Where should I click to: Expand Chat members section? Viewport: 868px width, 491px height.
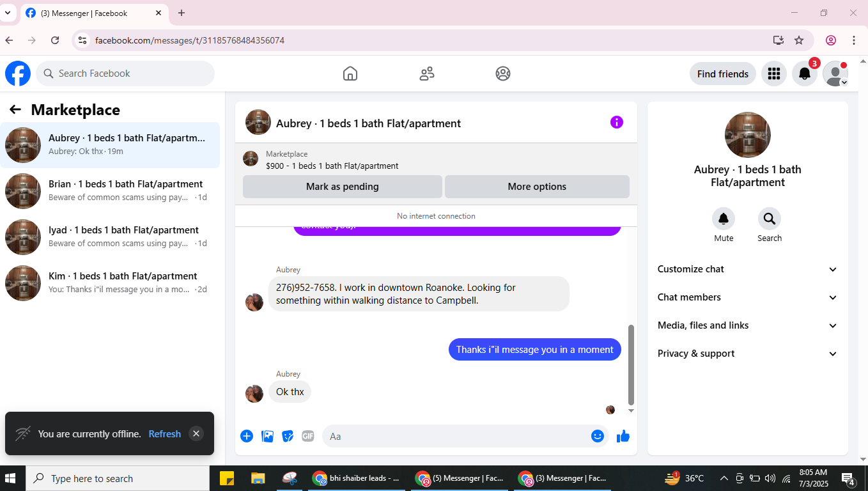(747, 297)
